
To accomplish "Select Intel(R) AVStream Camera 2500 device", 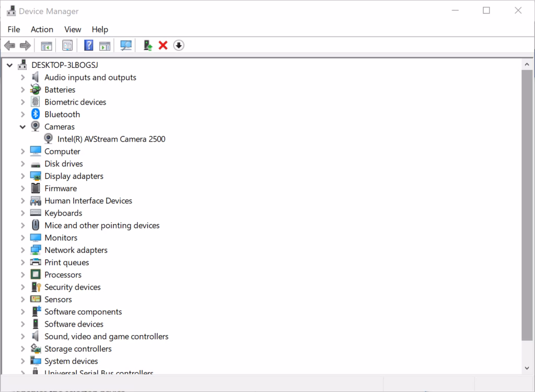I will [x=111, y=139].
